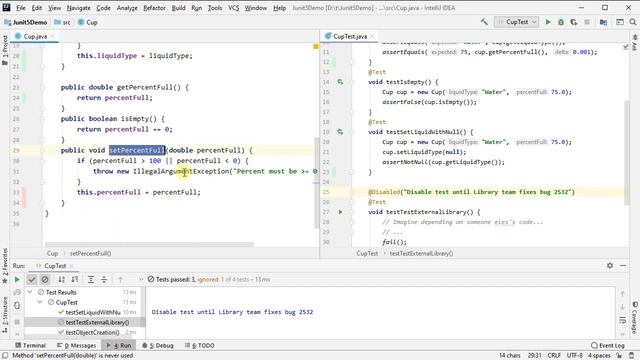The image size is (640, 360).
Task: Open Run panel settings gear icon
Action: 610,266
